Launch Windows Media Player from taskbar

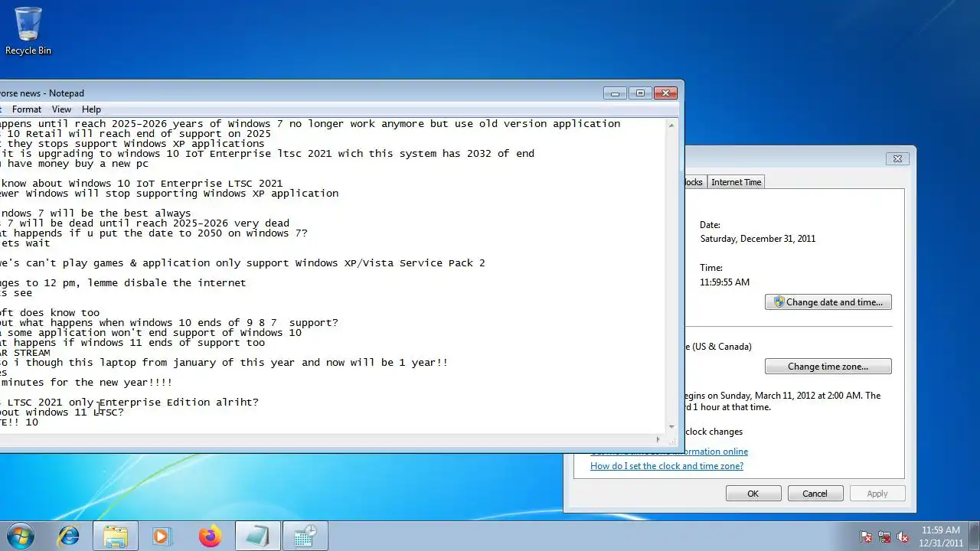click(162, 536)
